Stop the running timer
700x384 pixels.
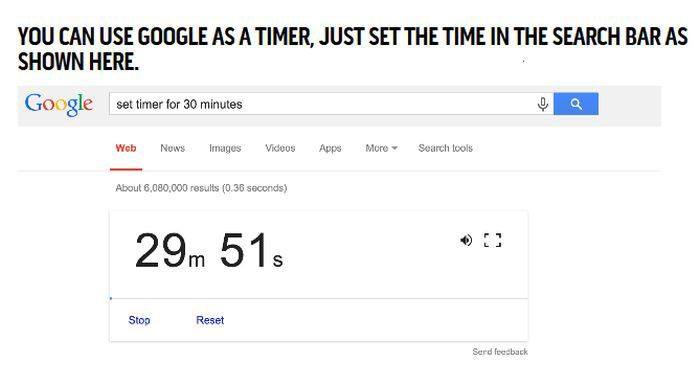point(139,320)
